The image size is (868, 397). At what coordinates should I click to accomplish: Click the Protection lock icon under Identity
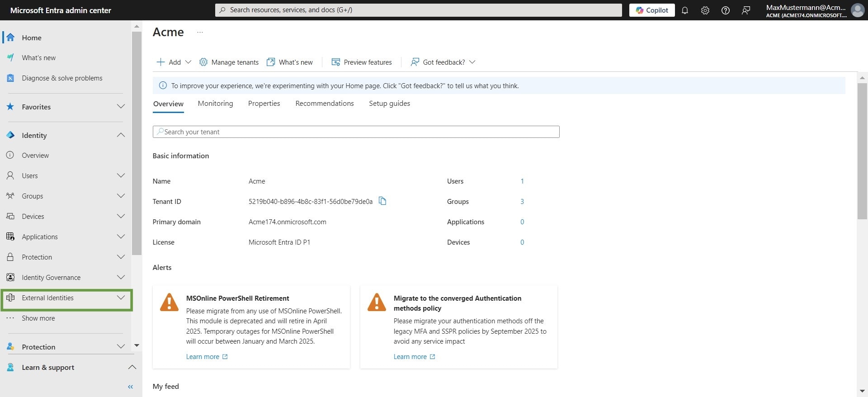10,257
